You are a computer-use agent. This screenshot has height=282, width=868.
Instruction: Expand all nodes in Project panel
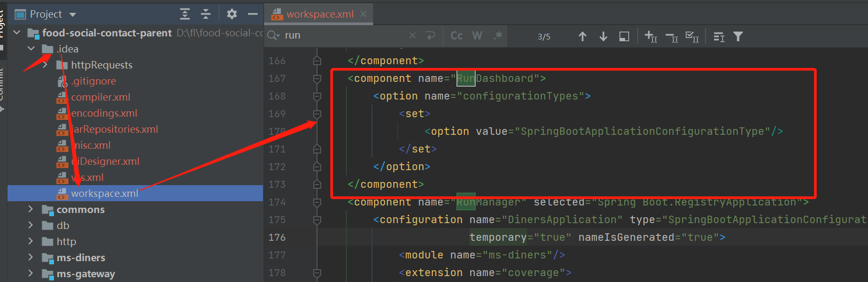tap(185, 14)
